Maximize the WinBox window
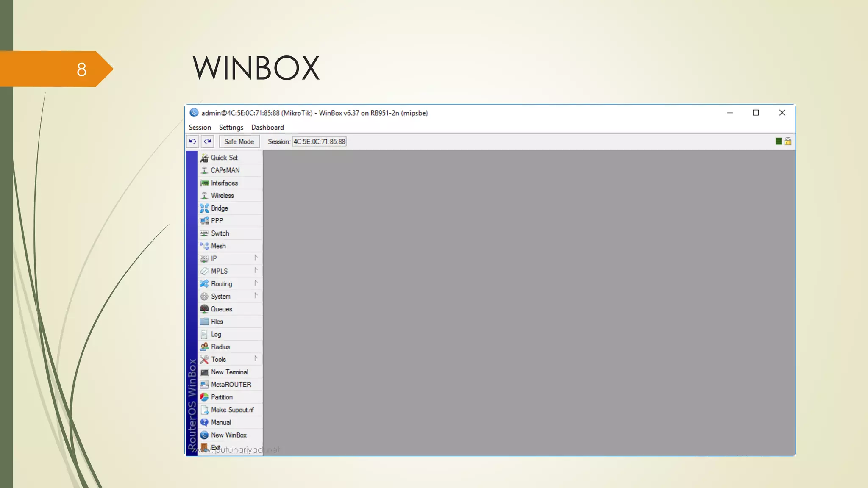The height and width of the screenshot is (488, 868). pyautogui.click(x=756, y=113)
